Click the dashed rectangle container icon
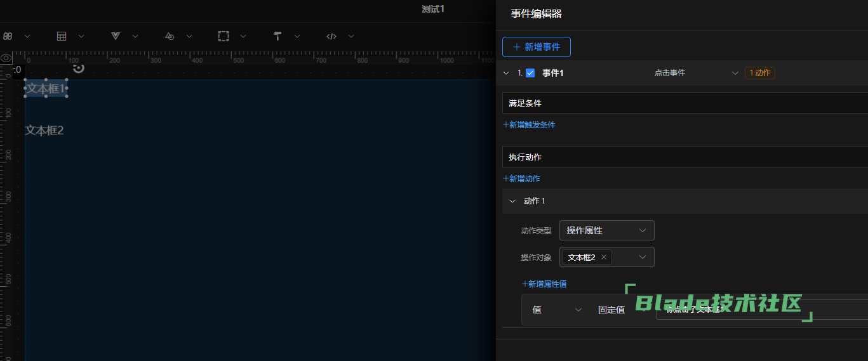The width and height of the screenshot is (868, 361). 224,36
